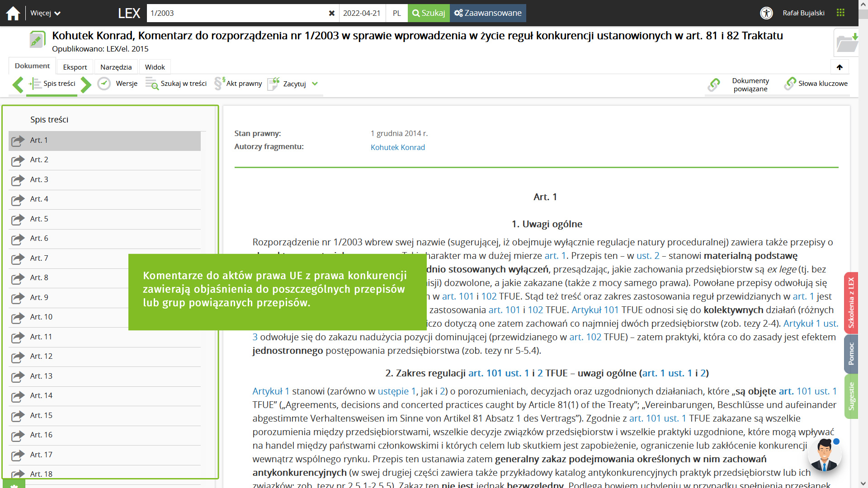Image resolution: width=868 pixels, height=488 pixels.
Task: Expand the Zacytuj dropdown arrow
Action: pos(315,84)
